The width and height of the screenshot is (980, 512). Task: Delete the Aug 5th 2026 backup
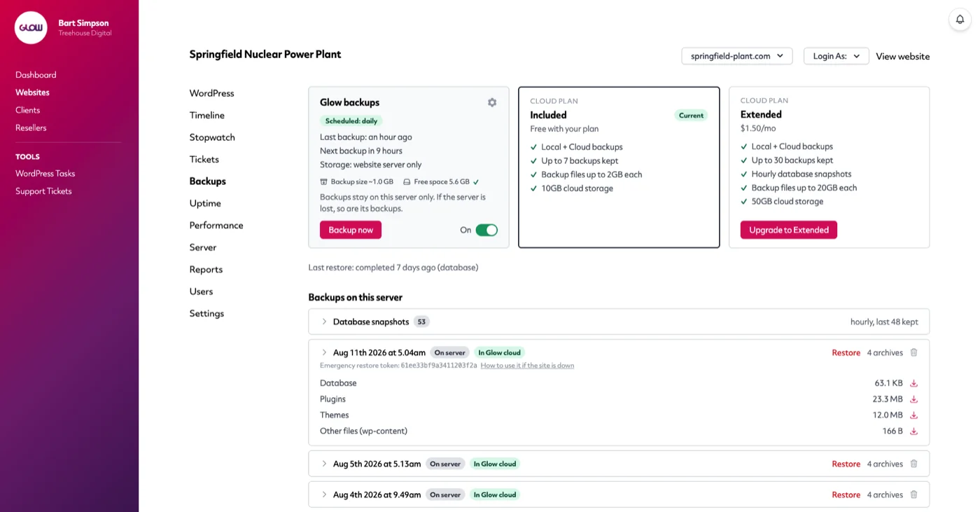pyautogui.click(x=913, y=464)
